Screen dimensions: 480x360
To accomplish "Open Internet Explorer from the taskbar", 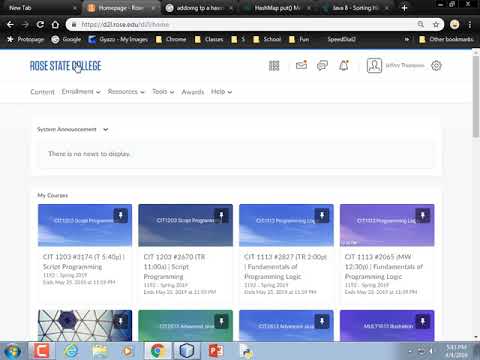I will pyautogui.click(x=71, y=351).
